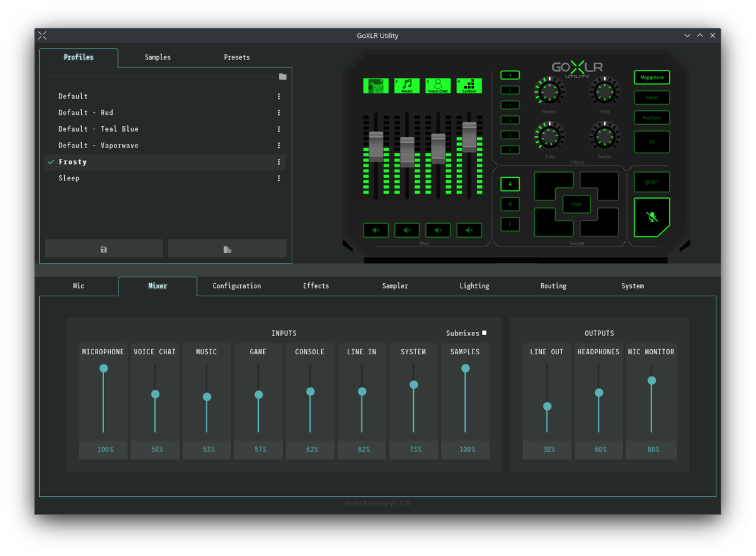Select effects preset 2

[510, 90]
